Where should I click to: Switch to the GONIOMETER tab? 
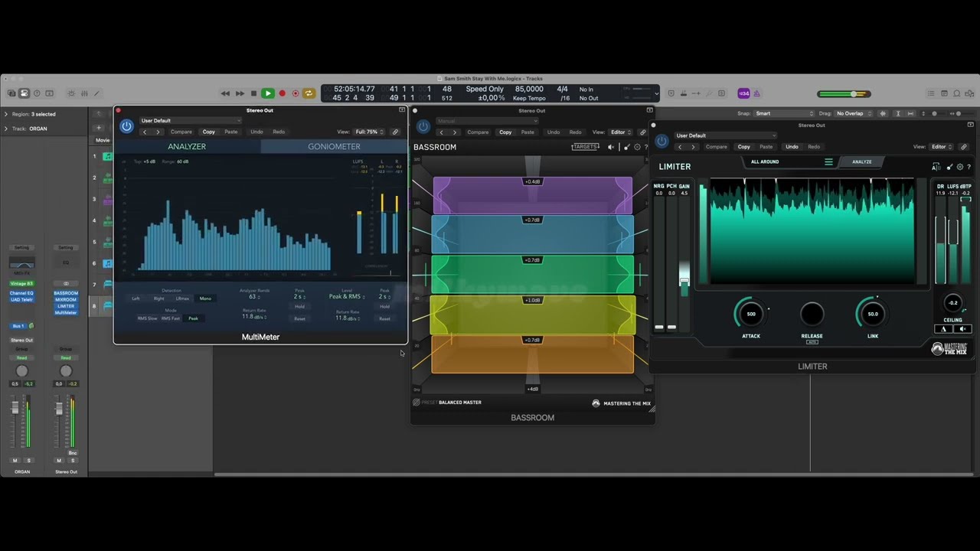tap(334, 146)
